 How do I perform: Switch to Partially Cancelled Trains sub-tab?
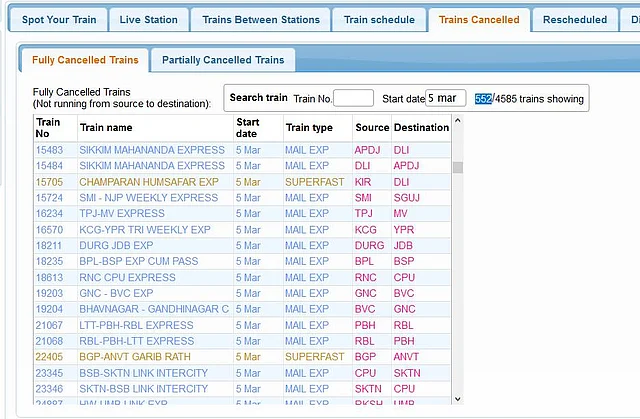pos(223,60)
